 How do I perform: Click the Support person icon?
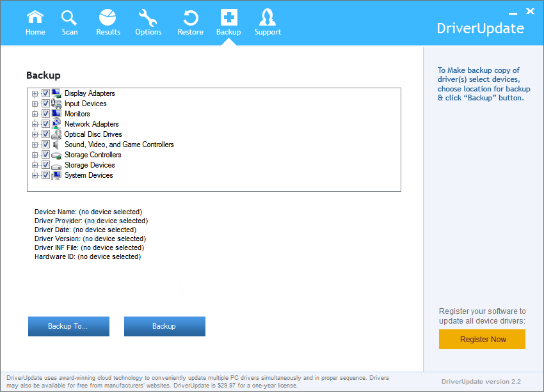click(x=268, y=17)
